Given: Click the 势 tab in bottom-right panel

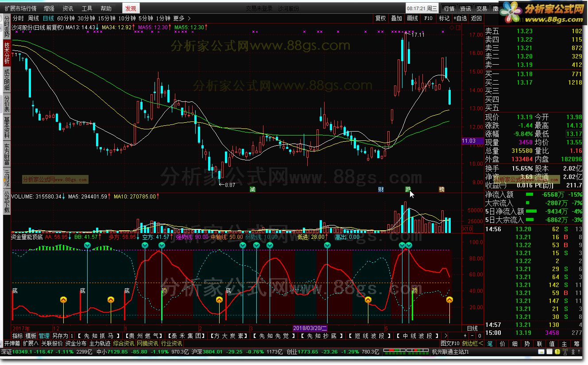Looking at the screenshot, I should point(527,343).
